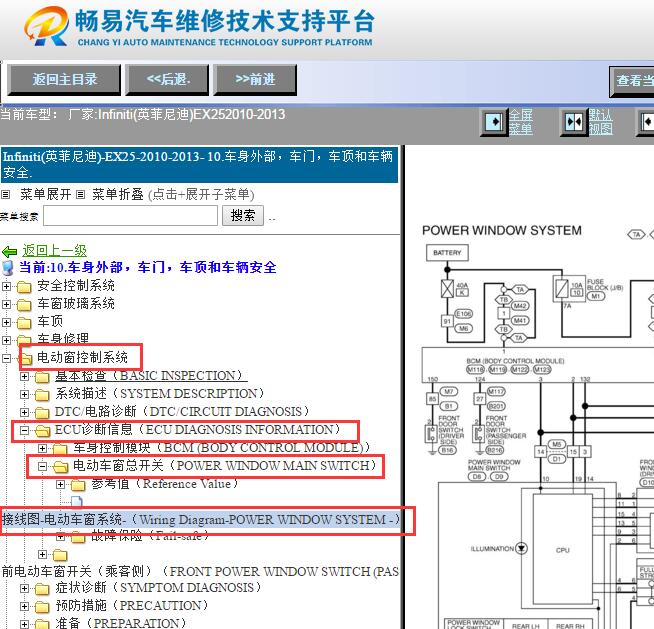The image size is (654, 629).
Task: Go forward with the >>前进 button
Action: click(255, 80)
